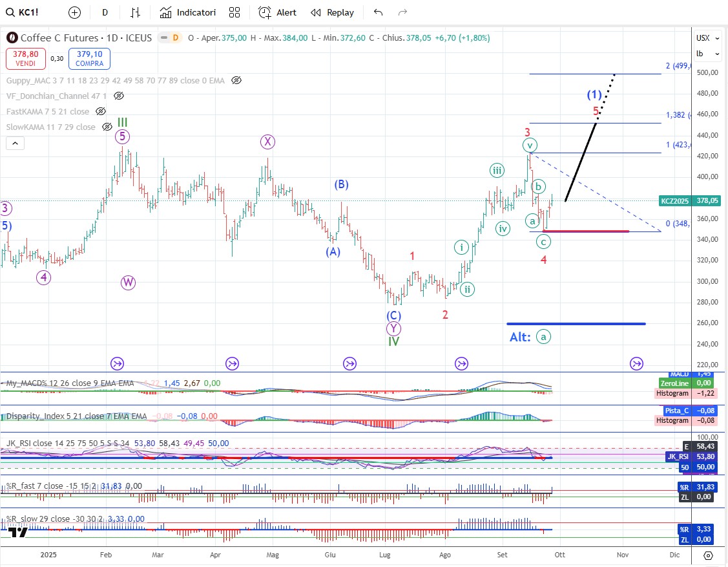The width and height of the screenshot is (728, 567).
Task: Open the candlestick chart style icon
Action: pos(136,12)
